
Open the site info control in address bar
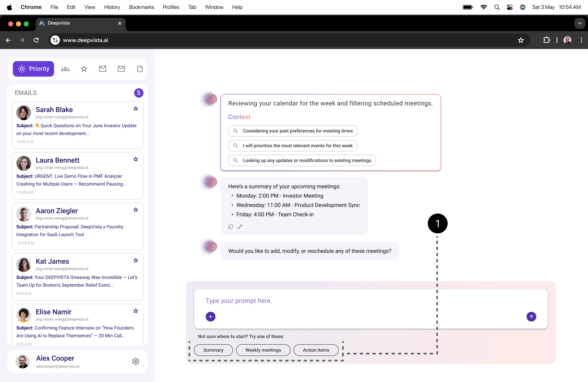coord(55,40)
